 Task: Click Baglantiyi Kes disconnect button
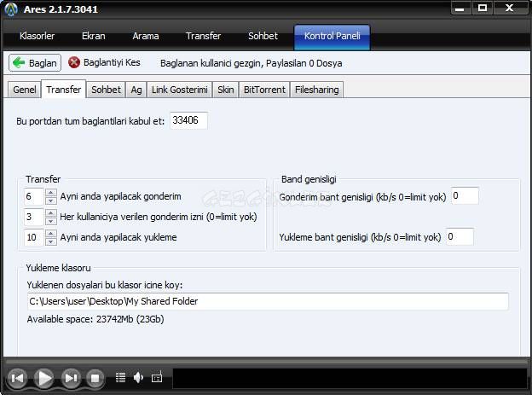pyautogui.click(x=104, y=62)
